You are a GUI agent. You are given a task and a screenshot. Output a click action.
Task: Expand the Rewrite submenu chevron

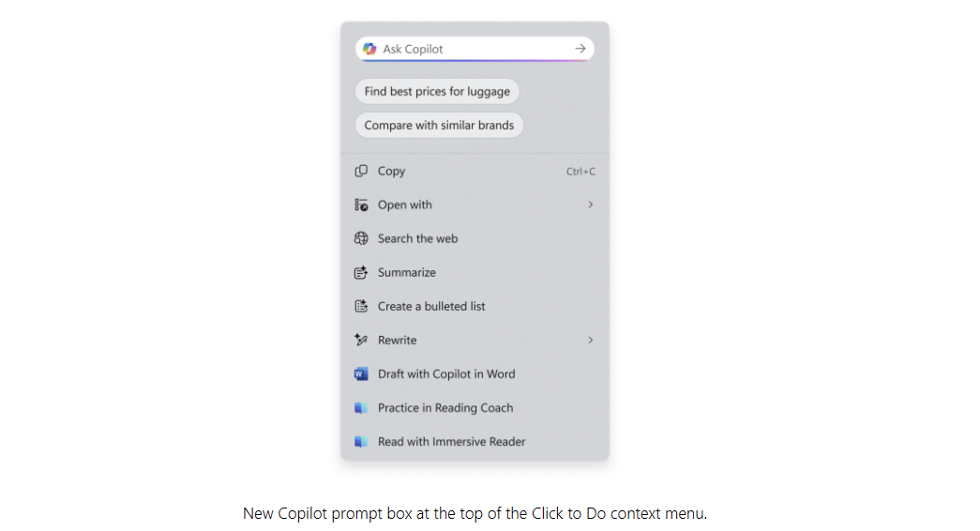point(590,340)
